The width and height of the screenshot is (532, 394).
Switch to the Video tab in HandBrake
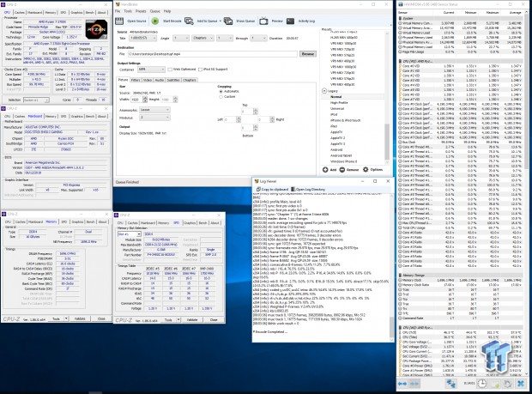pos(148,80)
